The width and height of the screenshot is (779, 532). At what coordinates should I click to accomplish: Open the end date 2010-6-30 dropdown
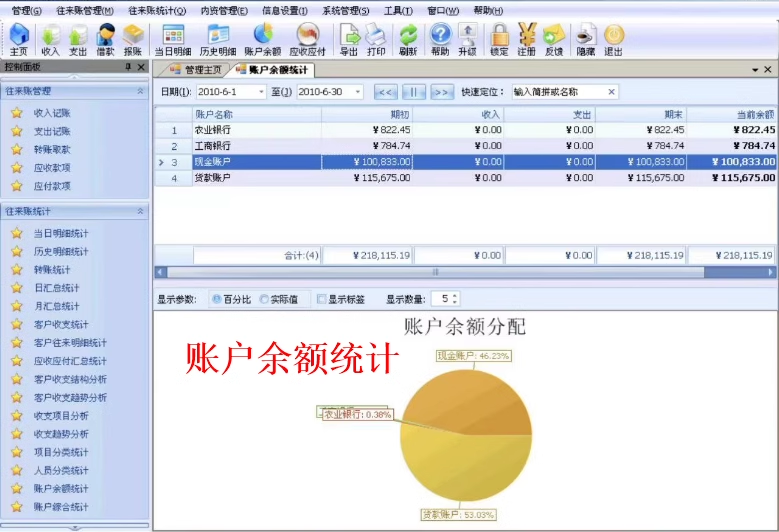click(x=358, y=92)
